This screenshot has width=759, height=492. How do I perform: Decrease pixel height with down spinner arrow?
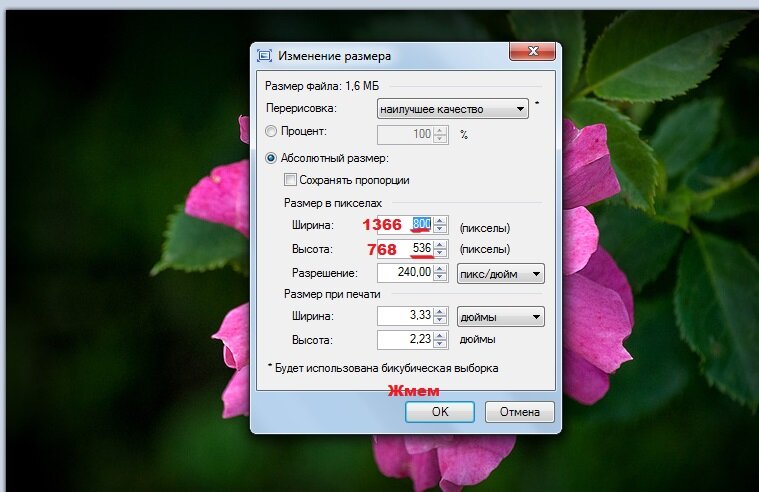[440, 253]
